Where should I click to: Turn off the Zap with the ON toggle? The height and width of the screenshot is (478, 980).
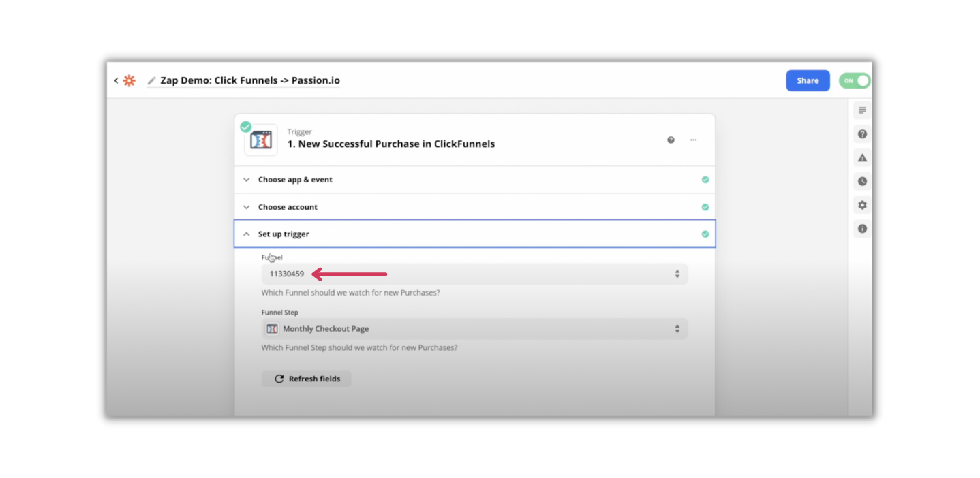tap(854, 80)
